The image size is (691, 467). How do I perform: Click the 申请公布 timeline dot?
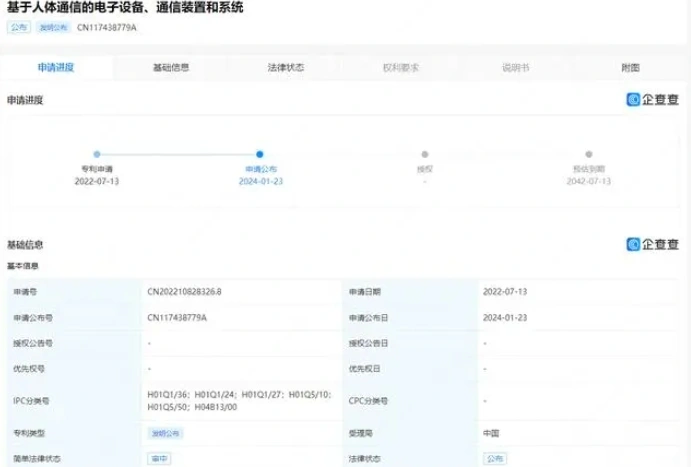point(260,154)
